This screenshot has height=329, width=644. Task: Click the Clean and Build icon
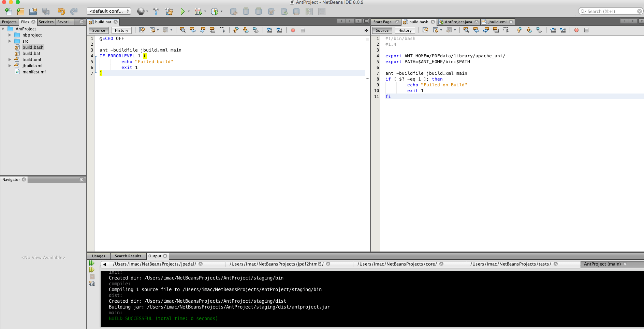click(x=169, y=12)
